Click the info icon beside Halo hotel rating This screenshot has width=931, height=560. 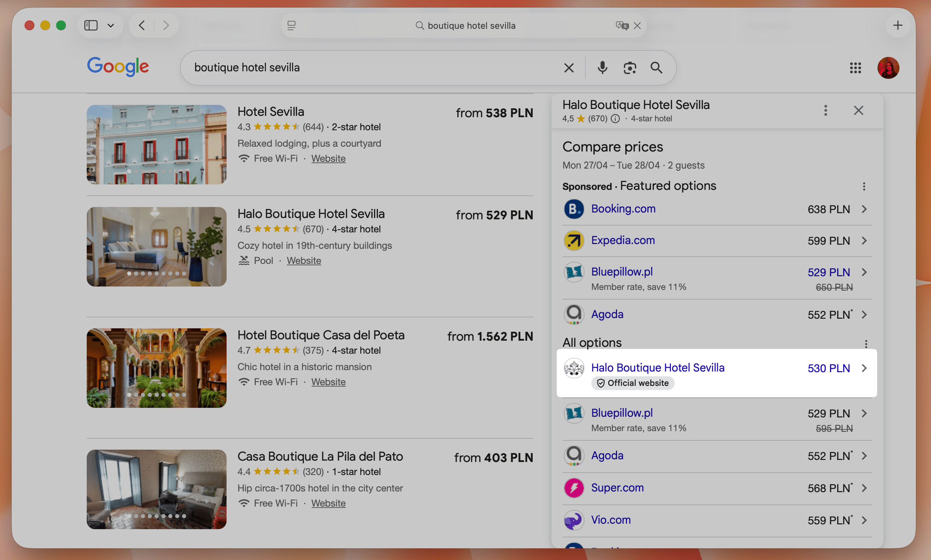coord(615,119)
